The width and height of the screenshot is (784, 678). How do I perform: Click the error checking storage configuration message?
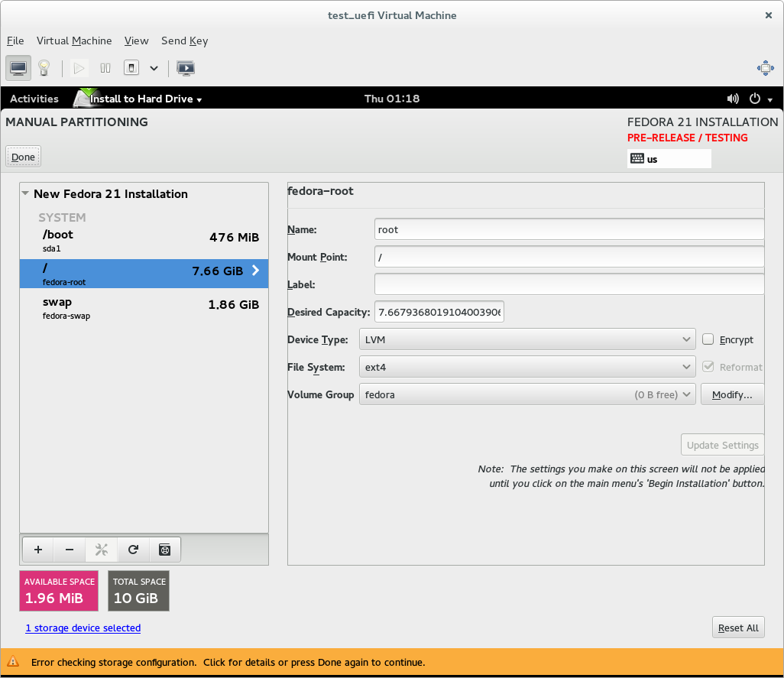pos(228,663)
